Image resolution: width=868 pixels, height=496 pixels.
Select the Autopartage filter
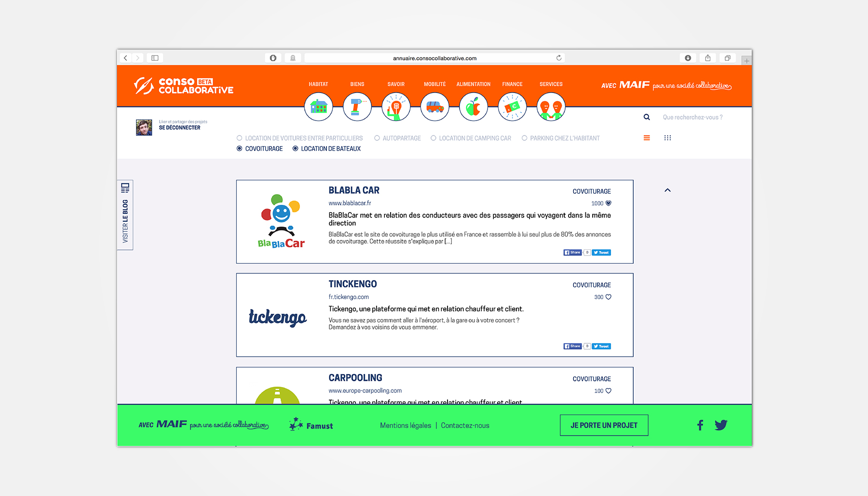point(397,138)
